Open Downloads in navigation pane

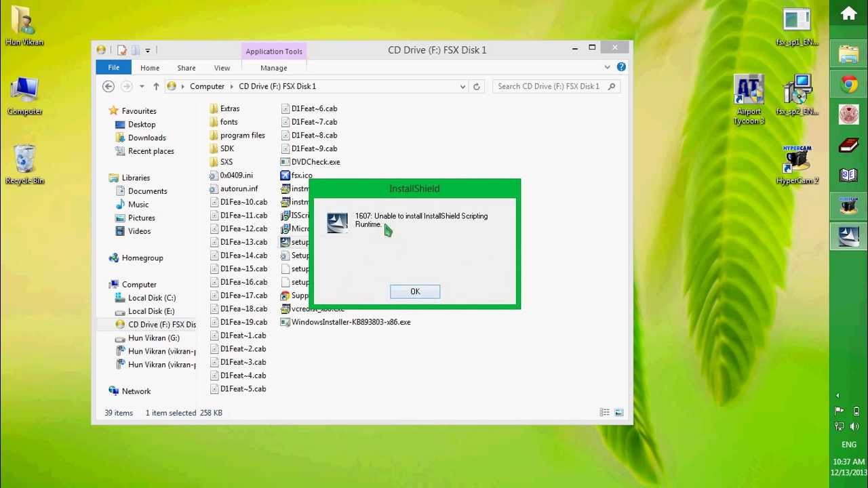click(147, 138)
